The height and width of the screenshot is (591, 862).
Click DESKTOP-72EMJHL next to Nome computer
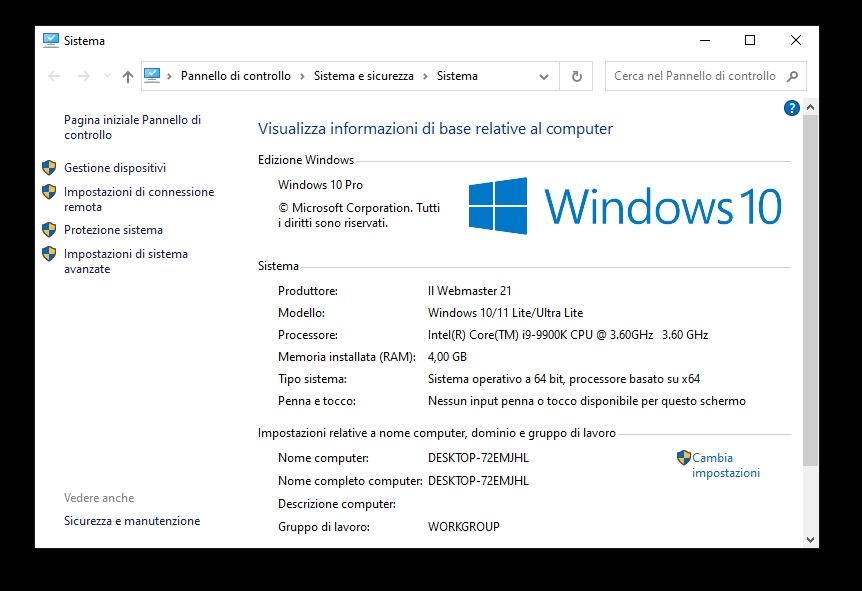coord(478,458)
